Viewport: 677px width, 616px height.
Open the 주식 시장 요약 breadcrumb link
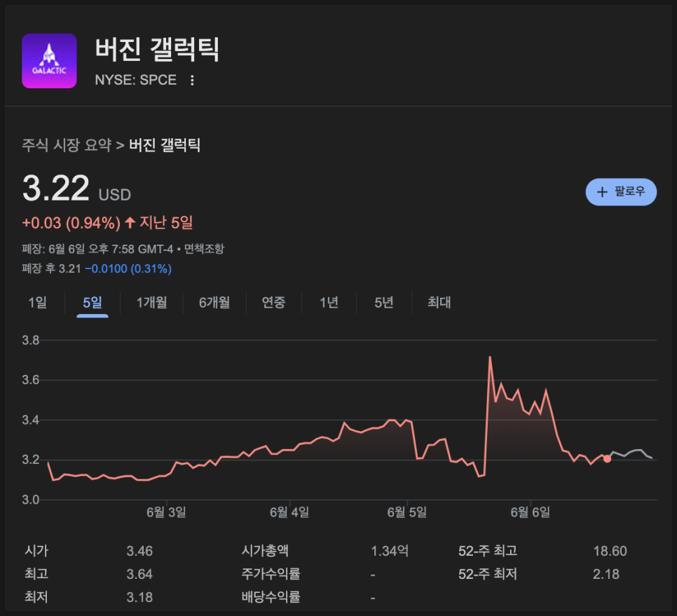tap(67, 145)
